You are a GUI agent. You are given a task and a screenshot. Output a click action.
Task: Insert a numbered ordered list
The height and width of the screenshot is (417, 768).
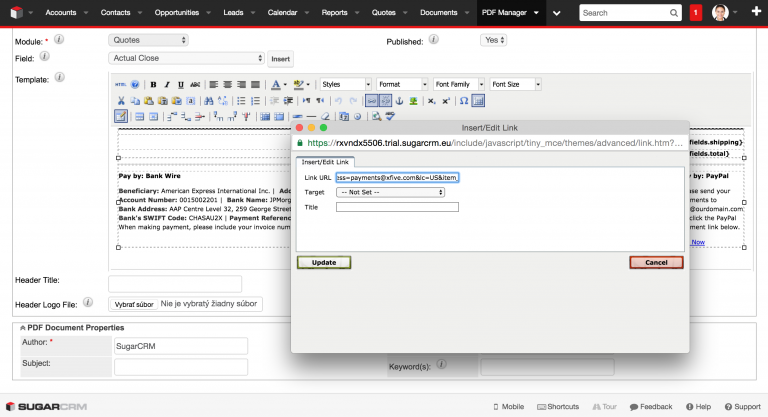[x=255, y=101]
